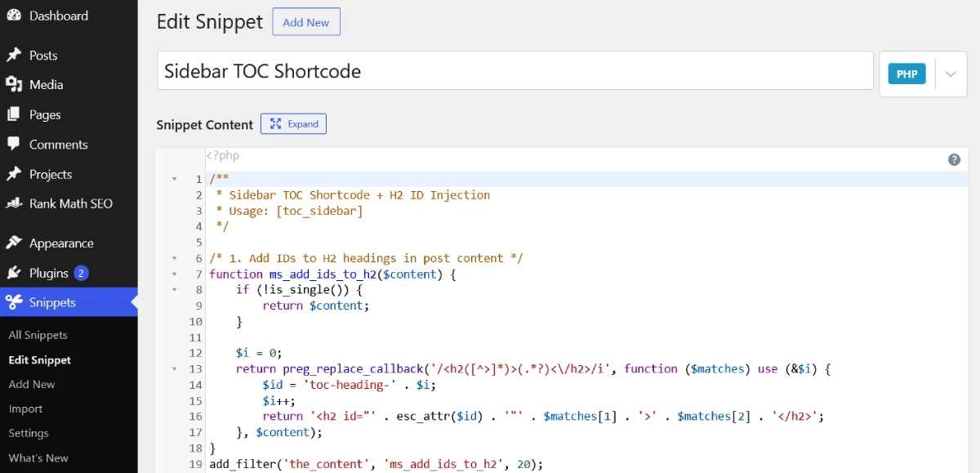The image size is (980, 473).
Task: Click the Projects menu label
Action: 51,174
